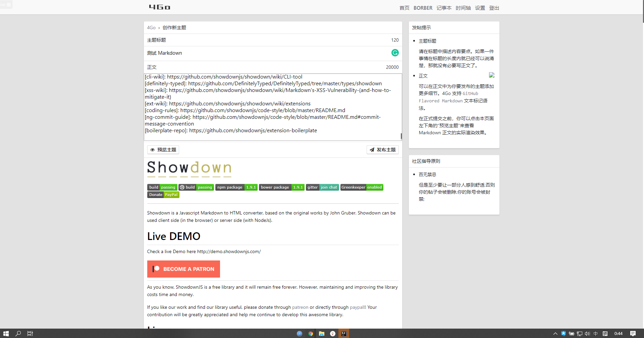Screen dimensions: 644x338
Task: Expand hidden system tray icons chevron
Action: 555,333
